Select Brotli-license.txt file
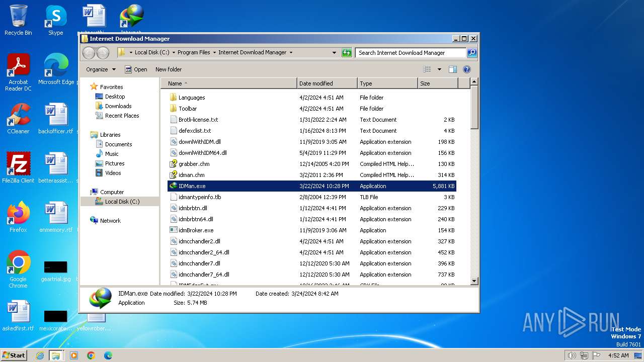This screenshot has height=362, width=644. [311, 120]
